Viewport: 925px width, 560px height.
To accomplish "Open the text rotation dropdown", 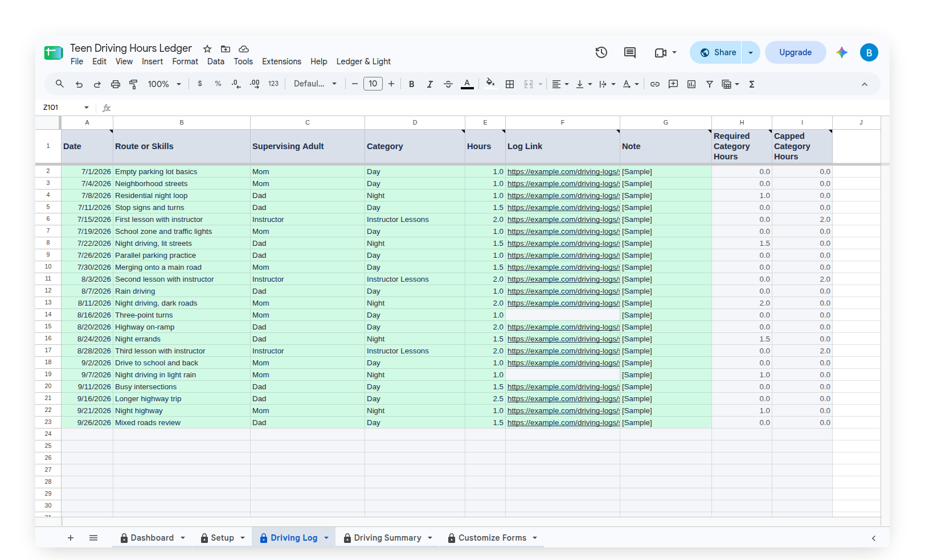I will pos(631,84).
